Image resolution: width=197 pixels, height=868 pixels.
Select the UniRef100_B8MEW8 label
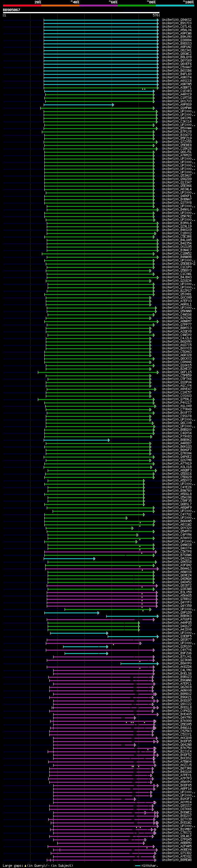click(x=177, y=860)
